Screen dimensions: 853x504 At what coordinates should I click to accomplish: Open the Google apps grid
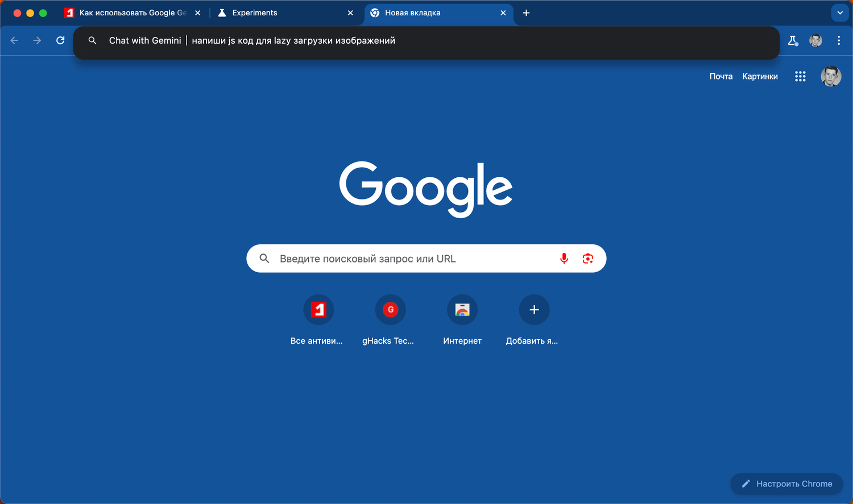pyautogui.click(x=800, y=76)
